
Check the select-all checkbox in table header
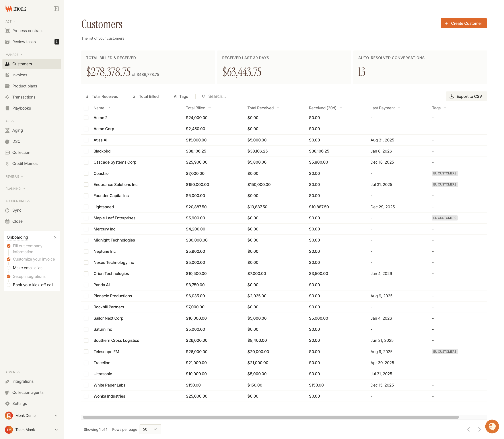pyautogui.click(x=86, y=108)
